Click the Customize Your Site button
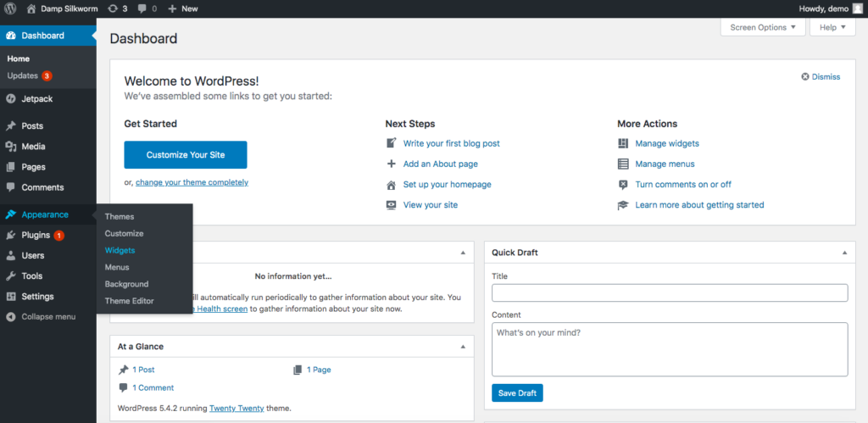Image resolution: width=868 pixels, height=423 pixels. 186,155
